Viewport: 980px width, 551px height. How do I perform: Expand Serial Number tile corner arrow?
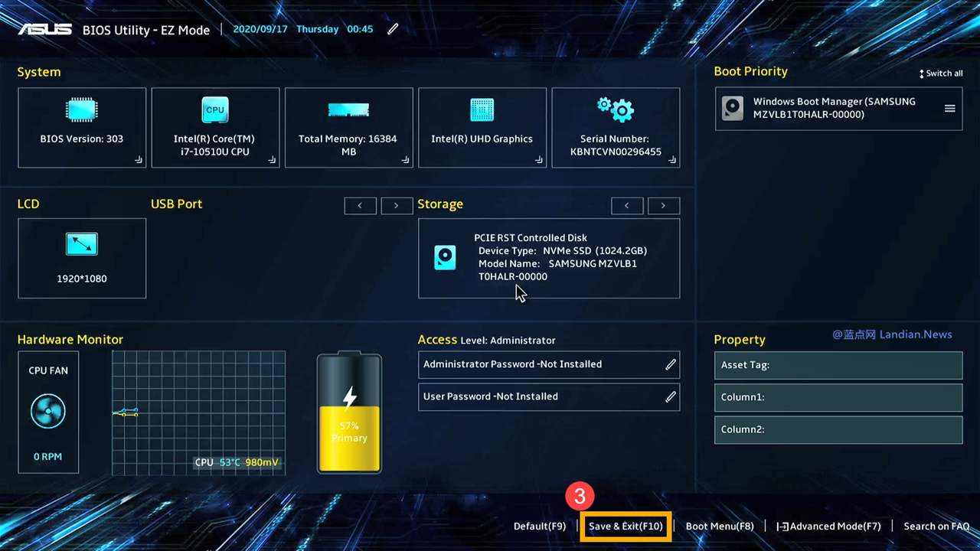(x=672, y=160)
